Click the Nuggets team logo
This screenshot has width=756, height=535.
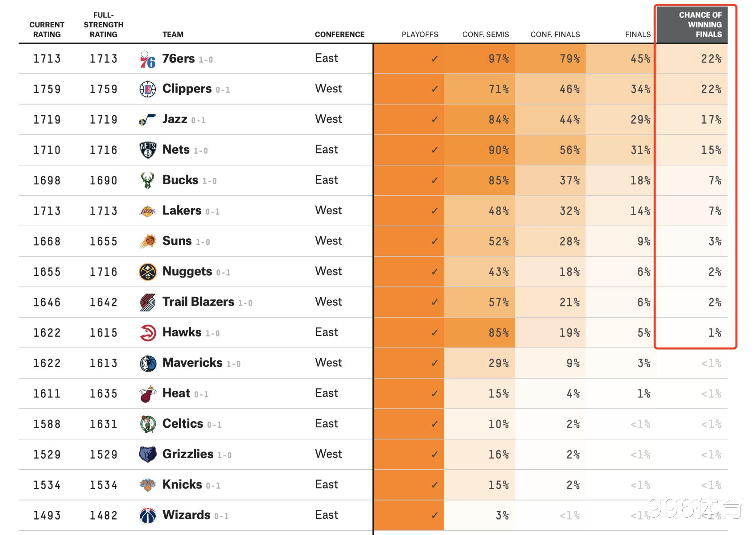click(x=147, y=272)
